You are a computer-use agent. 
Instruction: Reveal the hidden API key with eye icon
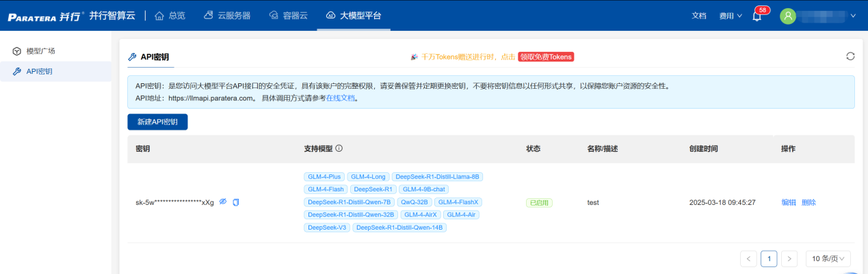click(x=222, y=202)
